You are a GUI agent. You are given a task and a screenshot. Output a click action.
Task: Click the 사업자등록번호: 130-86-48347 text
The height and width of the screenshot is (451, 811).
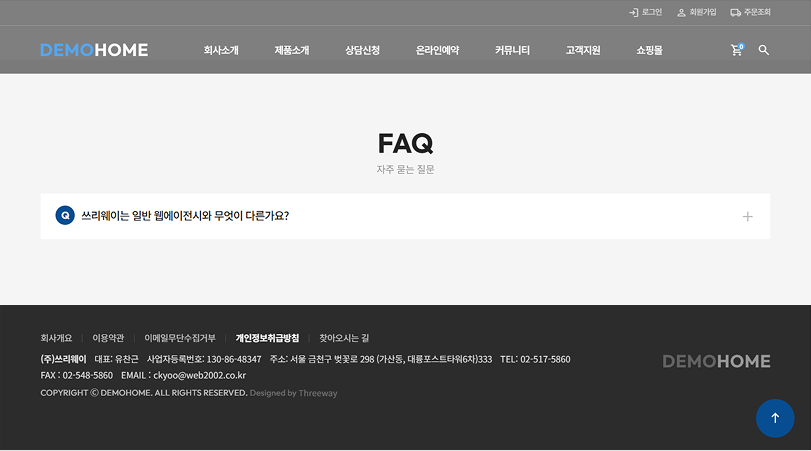point(204,359)
